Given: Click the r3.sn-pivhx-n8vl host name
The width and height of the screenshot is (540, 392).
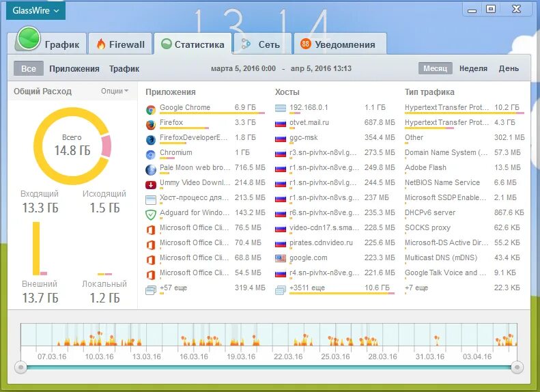Looking at the screenshot, I should click(x=323, y=152).
